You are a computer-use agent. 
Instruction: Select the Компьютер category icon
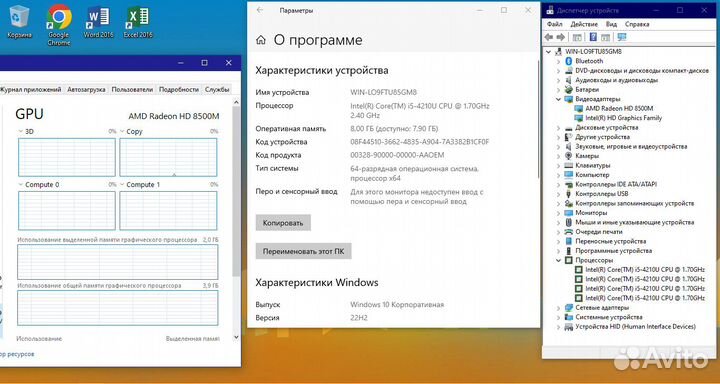coord(568,175)
